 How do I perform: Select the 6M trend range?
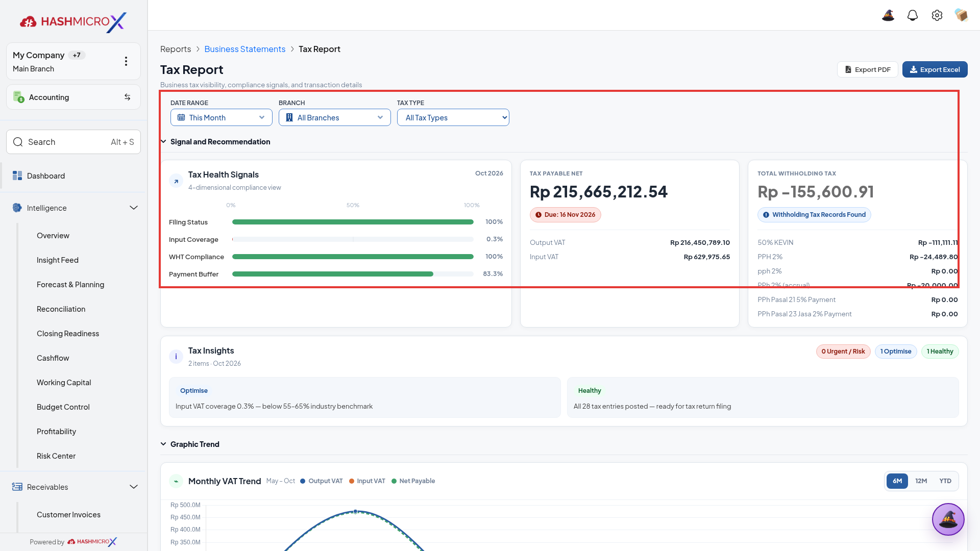pos(897,481)
